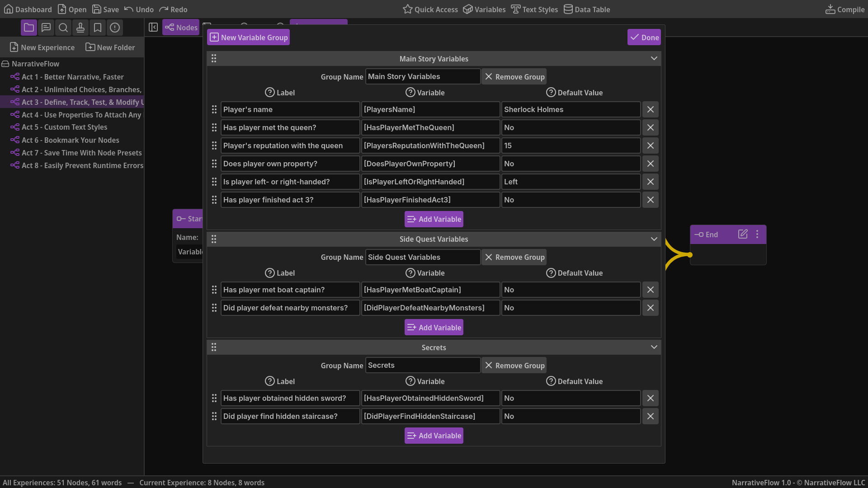Click the End node edit icon
This screenshot has height=488, width=868.
743,234
